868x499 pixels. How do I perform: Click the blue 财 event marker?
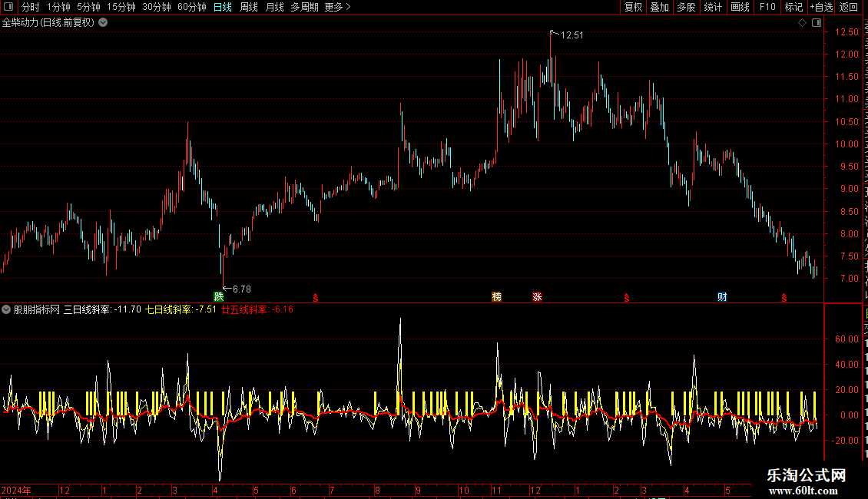[722, 297]
